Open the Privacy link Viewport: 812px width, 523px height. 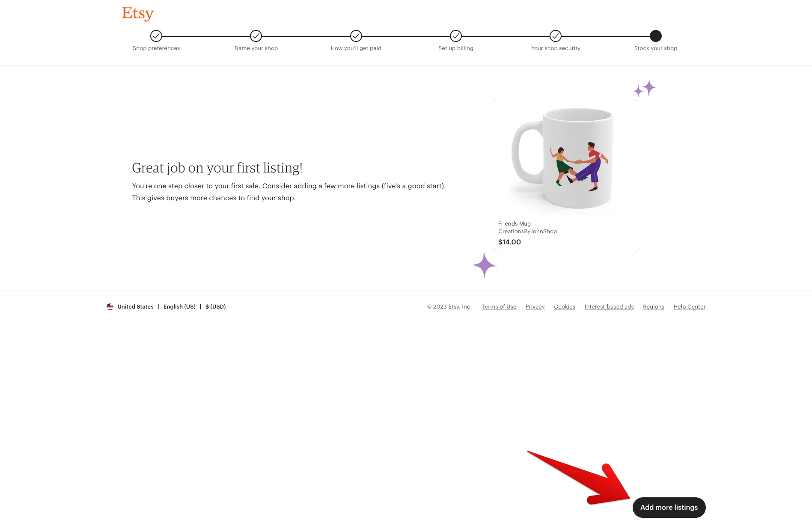[x=535, y=306]
